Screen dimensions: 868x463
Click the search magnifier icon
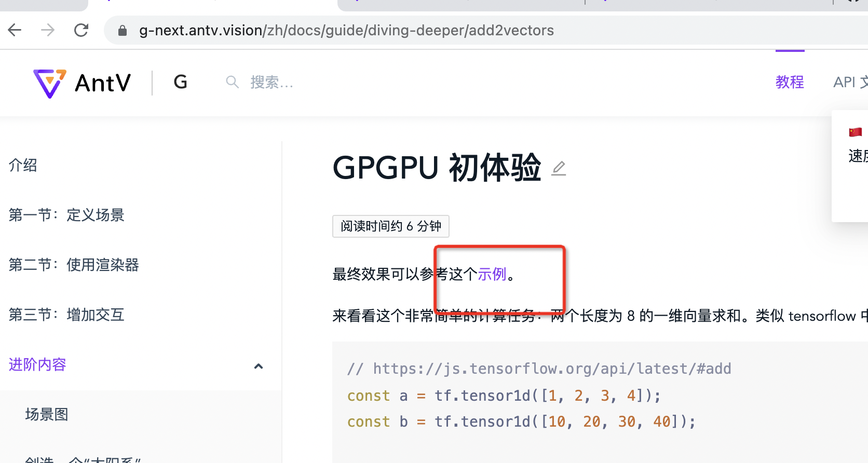pos(232,82)
